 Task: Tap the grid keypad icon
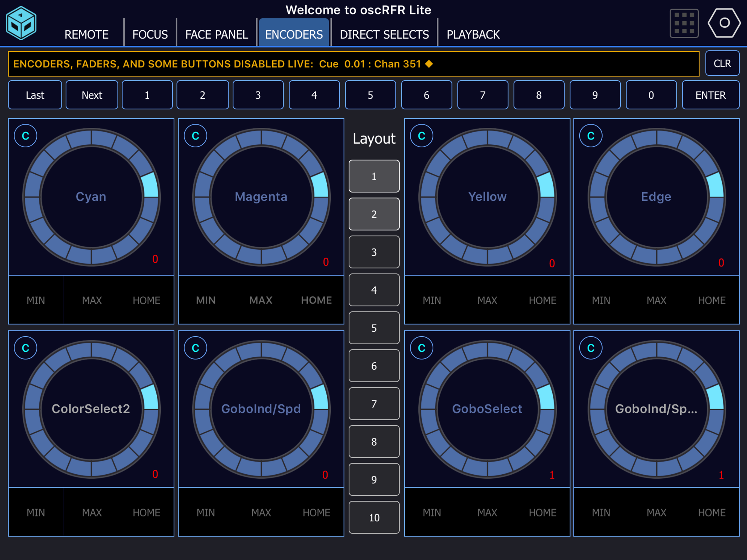point(684,23)
